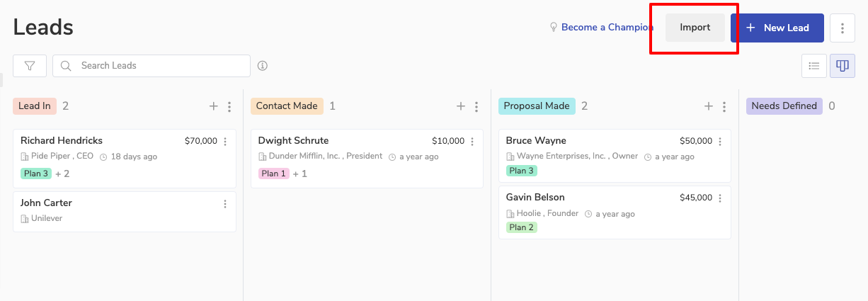The width and height of the screenshot is (868, 301).
Task: Click Plan 3 tag on Bruce Wayne
Action: 521,171
